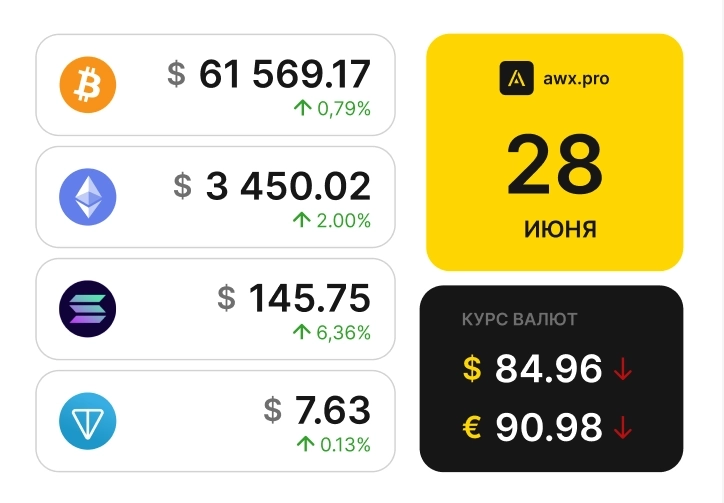Screen dimensions: 724x503
Task: Click the Ethereum 2.00% change value
Action: coord(344,220)
